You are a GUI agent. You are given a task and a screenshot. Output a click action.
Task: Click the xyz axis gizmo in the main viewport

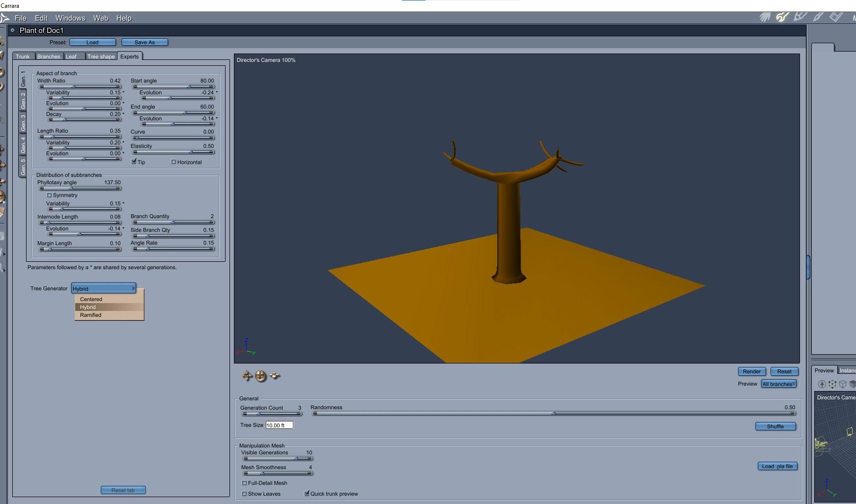[246, 347]
